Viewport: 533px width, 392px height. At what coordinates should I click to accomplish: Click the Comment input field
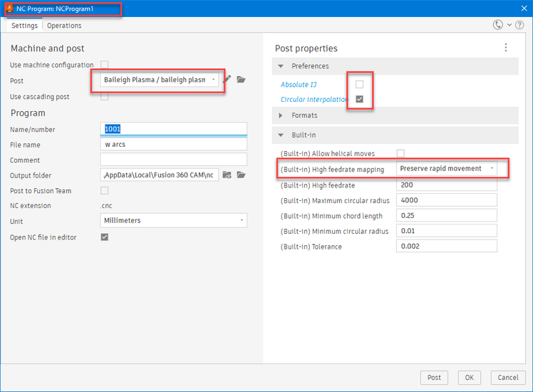173,160
